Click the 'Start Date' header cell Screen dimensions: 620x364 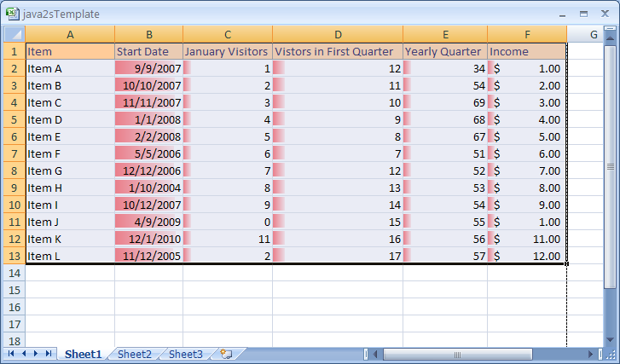click(149, 51)
